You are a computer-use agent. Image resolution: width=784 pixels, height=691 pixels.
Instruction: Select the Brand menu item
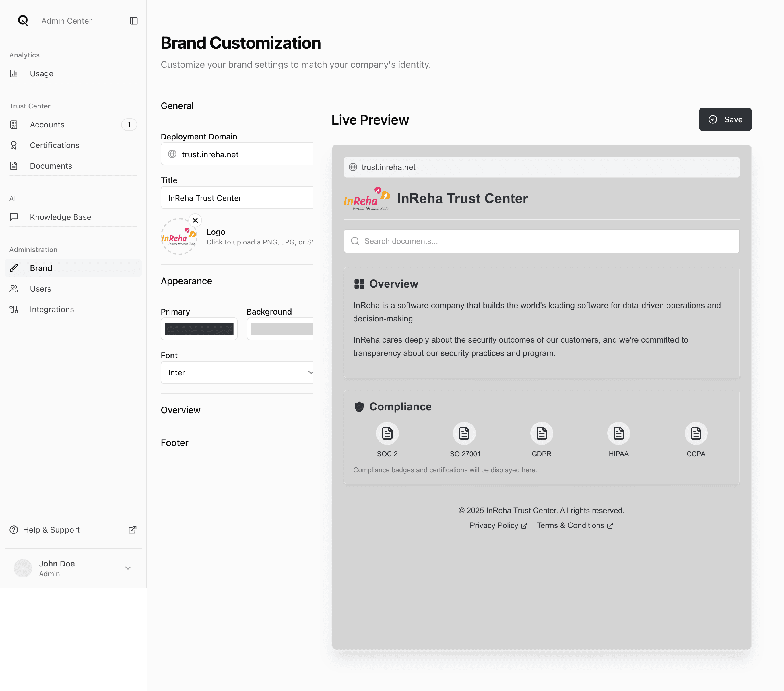(73, 268)
